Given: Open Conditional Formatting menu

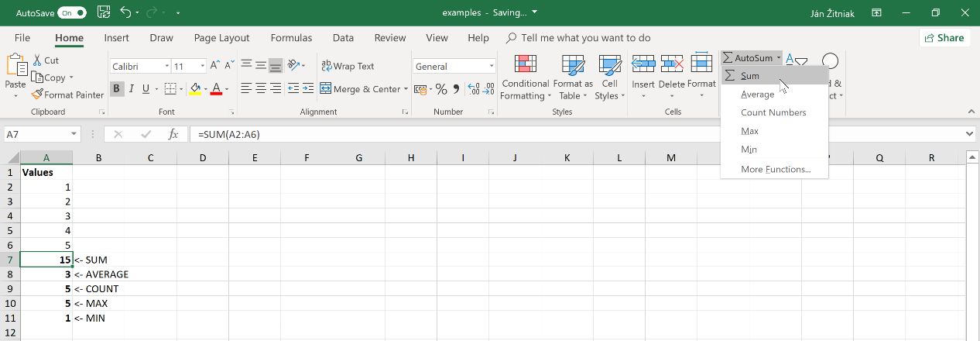Looking at the screenshot, I should [526, 77].
